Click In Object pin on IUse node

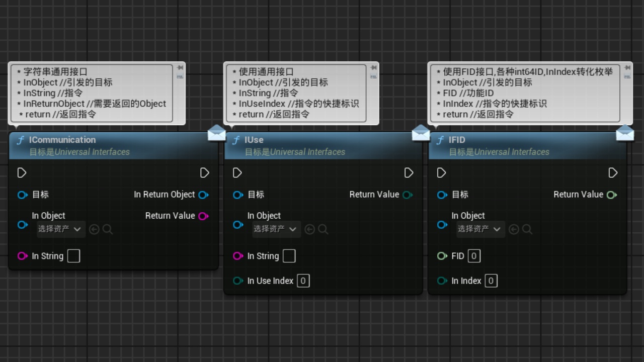pyautogui.click(x=238, y=225)
